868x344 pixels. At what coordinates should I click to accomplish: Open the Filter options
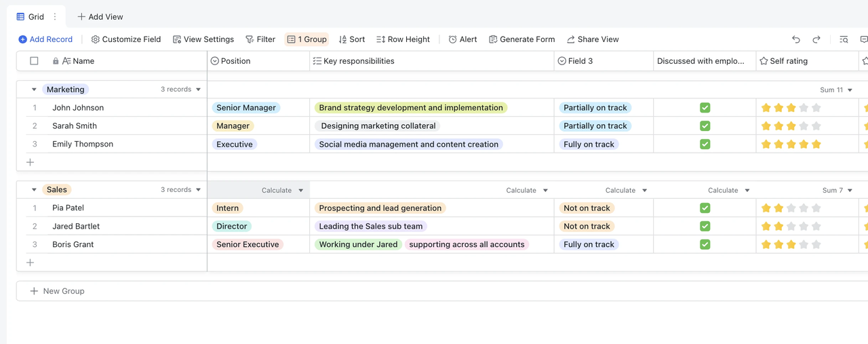tap(260, 39)
